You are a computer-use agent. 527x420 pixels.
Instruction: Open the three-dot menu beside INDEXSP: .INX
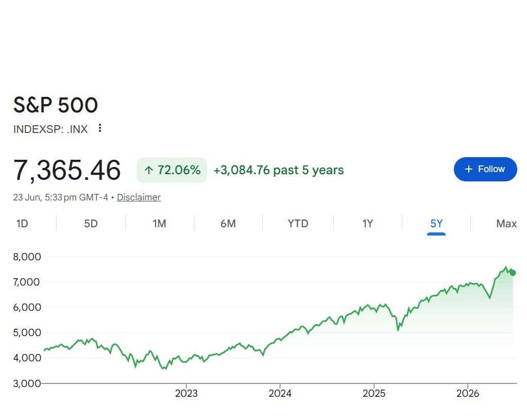[x=100, y=128]
